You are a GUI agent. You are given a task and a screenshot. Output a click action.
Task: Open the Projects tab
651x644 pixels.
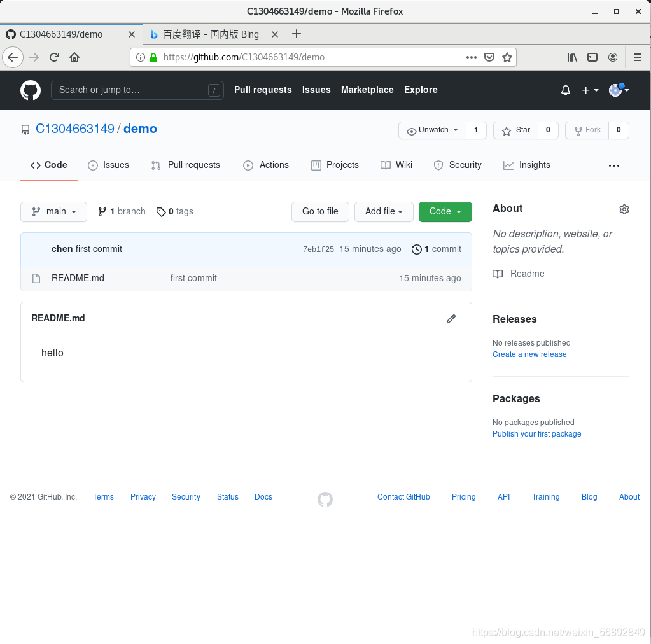[335, 165]
